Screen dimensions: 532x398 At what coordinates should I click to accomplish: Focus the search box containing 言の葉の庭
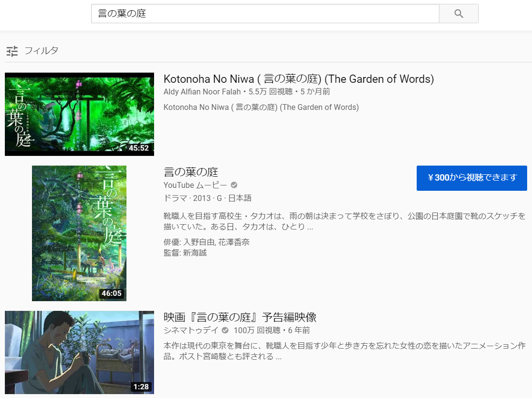(266, 14)
